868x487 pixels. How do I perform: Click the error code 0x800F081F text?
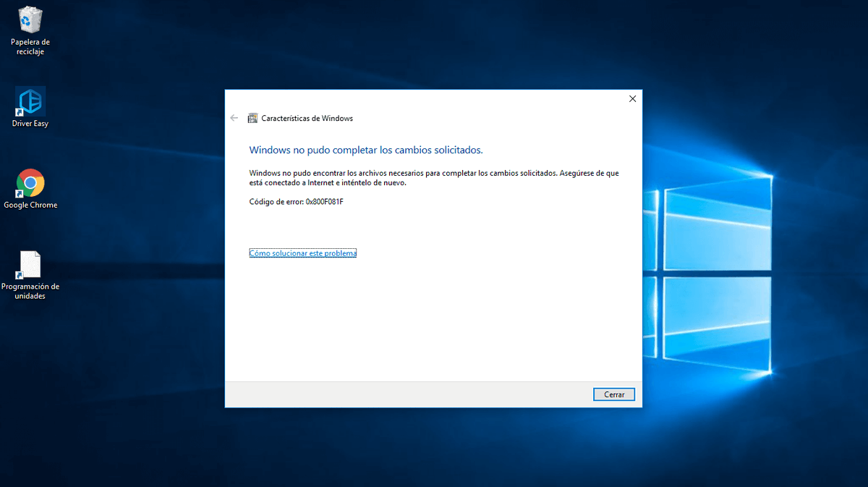[x=324, y=201]
